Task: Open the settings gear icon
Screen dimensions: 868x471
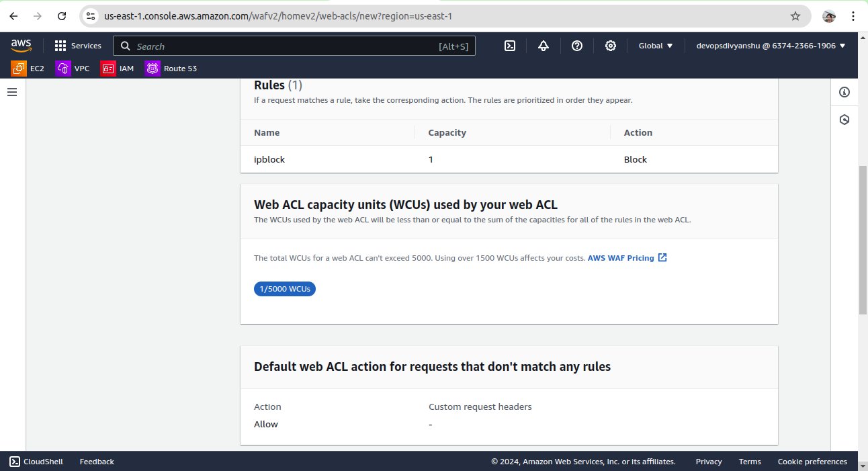Action: pos(611,46)
